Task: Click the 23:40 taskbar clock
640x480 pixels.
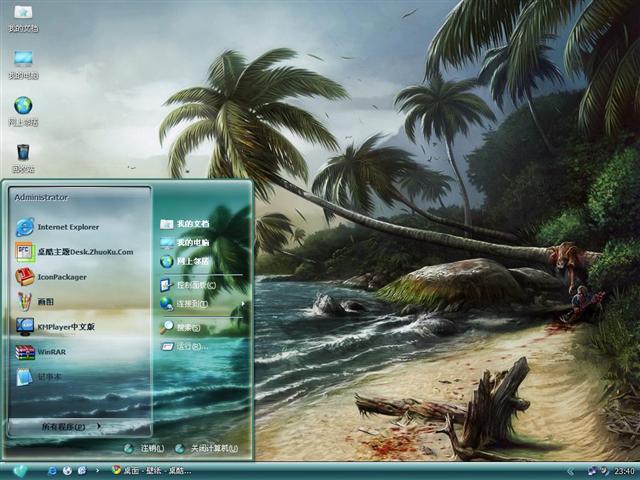Action: point(624,471)
